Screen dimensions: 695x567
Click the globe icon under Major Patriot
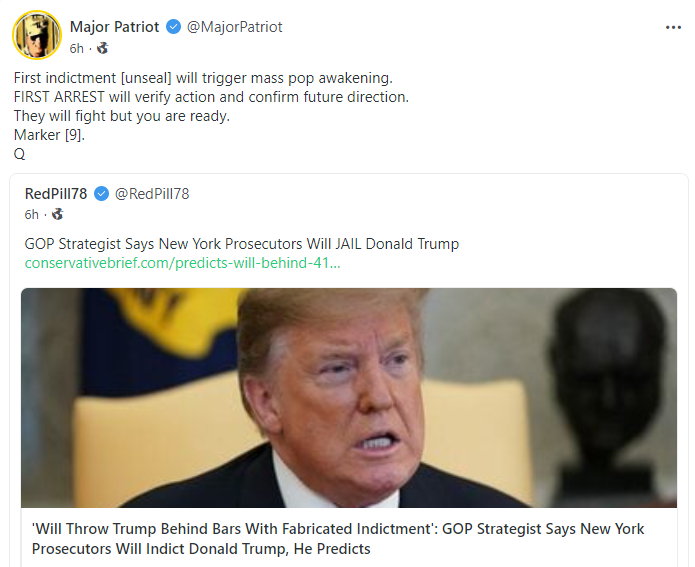click(x=101, y=48)
